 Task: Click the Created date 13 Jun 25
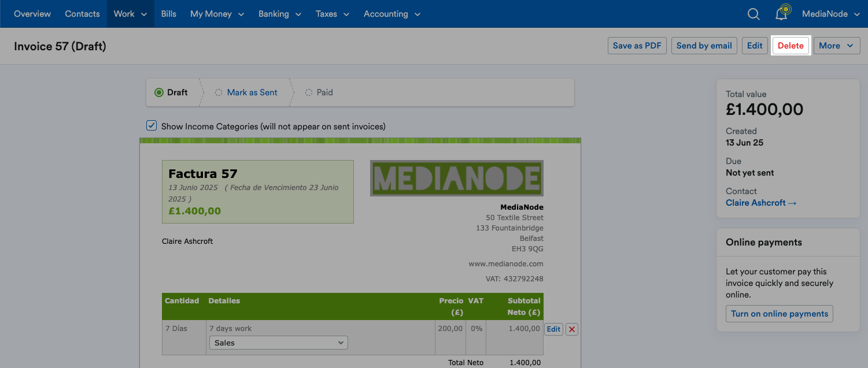(x=744, y=143)
